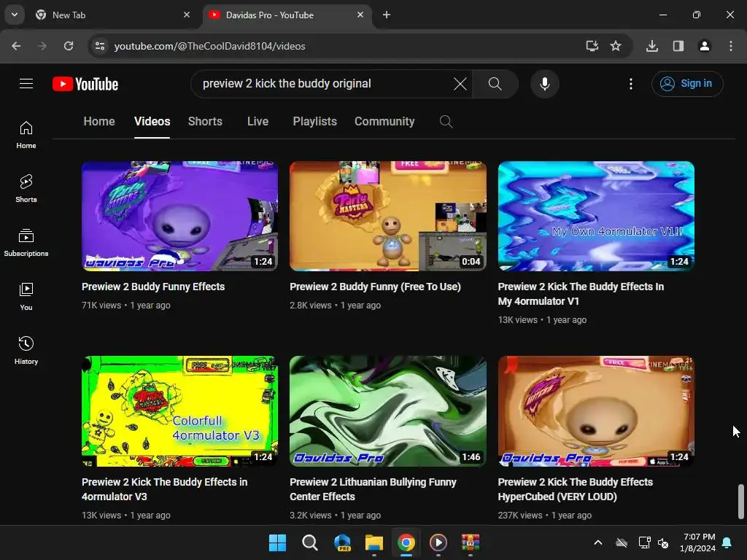Open Prewiew 2 Kick The Buddy 4ormulator V1 title

(581, 294)
